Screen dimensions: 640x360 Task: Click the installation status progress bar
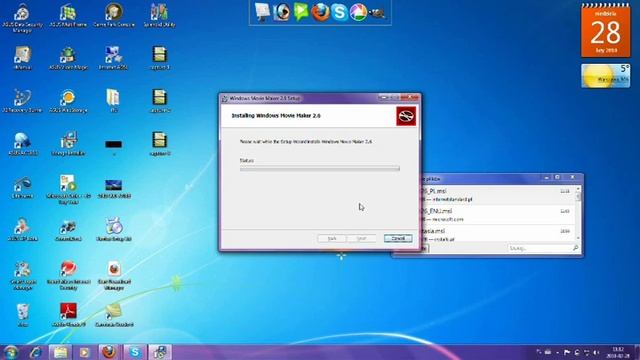click(x=320, y=169)
